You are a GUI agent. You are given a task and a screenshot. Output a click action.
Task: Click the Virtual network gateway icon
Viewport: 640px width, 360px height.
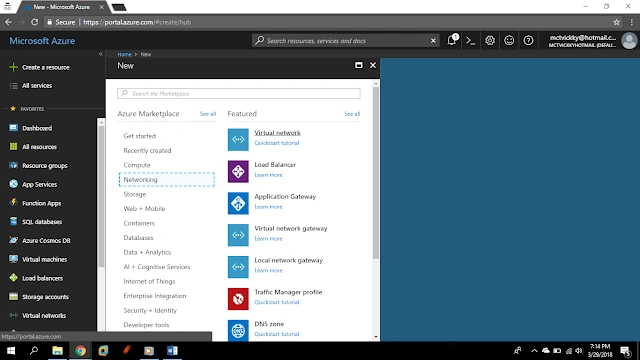pyautogui.click(x=238, y=235)
